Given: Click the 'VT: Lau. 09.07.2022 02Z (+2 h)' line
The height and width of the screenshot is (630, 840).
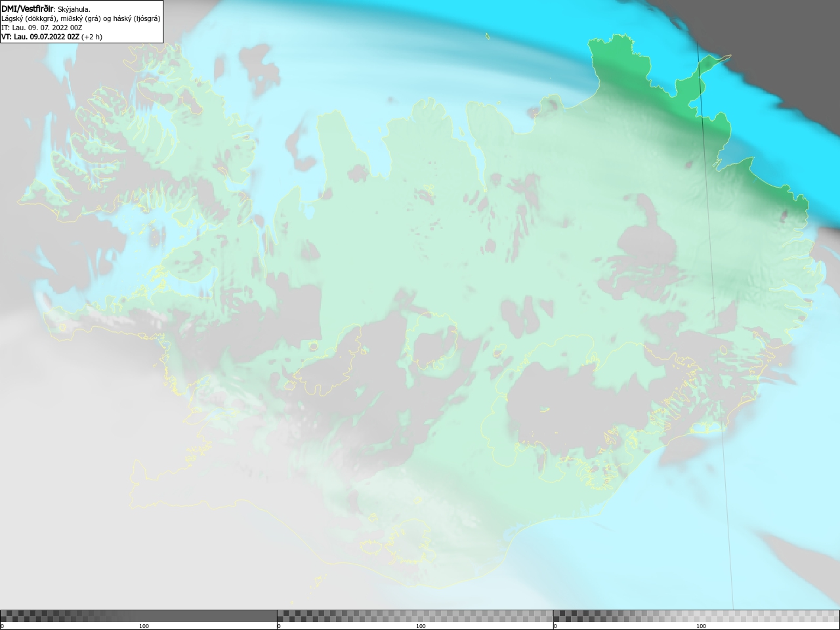Looking at the screenshot, I should point(52,37).
